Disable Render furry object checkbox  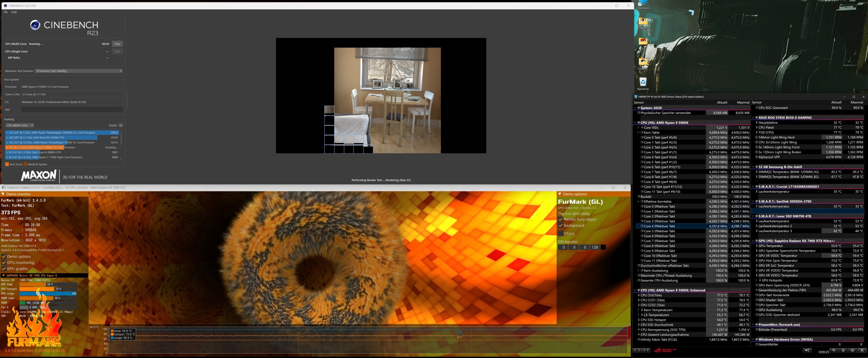click(x=561, y=219)
